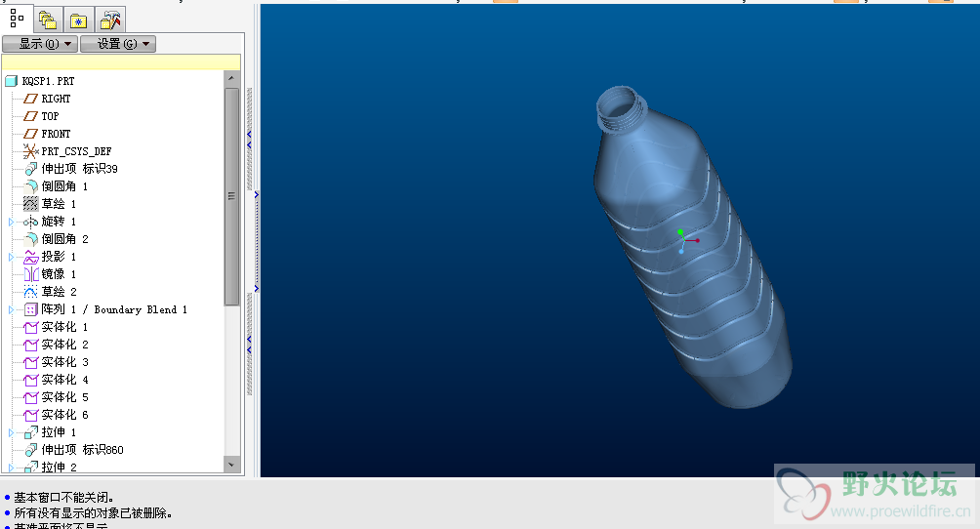The width and height of the screenshot is (980, 529).
Task: Select the 倒圆角 2 round feature icon
Action: pyautogui.click(x=30, y=239)
